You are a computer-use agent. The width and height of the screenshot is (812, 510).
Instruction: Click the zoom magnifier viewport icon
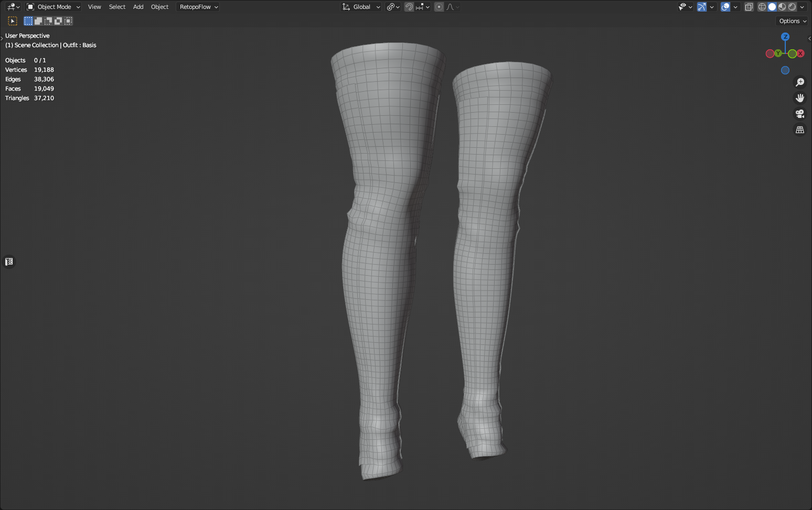point(800,82)
